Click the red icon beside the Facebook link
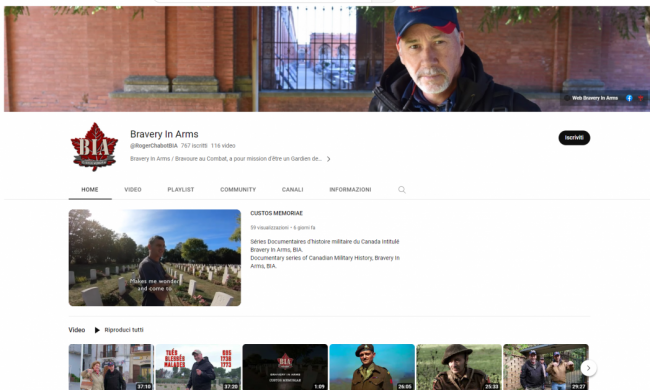650x390 pixels. (x=641, y=98)
